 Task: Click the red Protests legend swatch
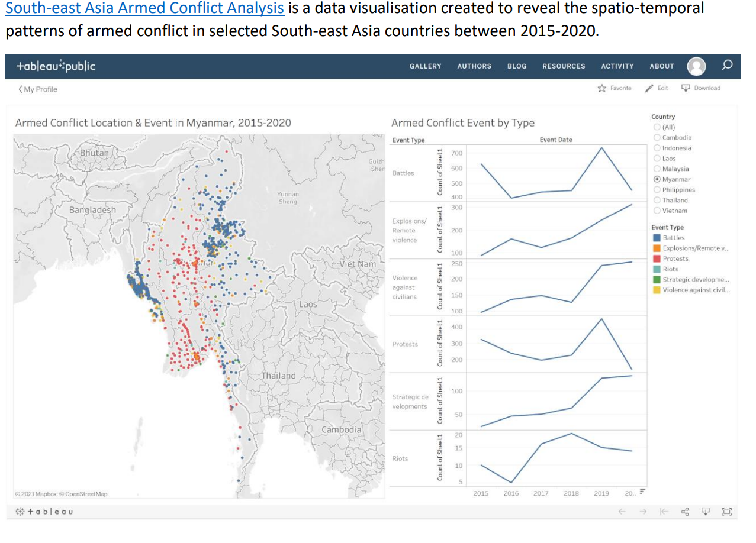[x=657, y=258]
